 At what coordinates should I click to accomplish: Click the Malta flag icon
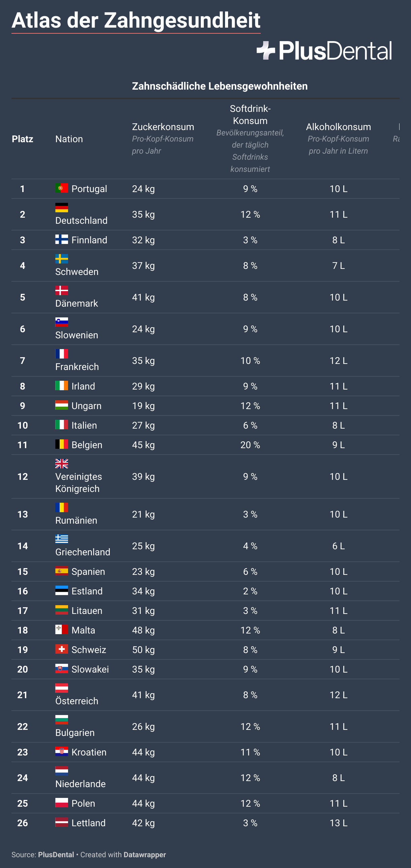coord(62,629)
